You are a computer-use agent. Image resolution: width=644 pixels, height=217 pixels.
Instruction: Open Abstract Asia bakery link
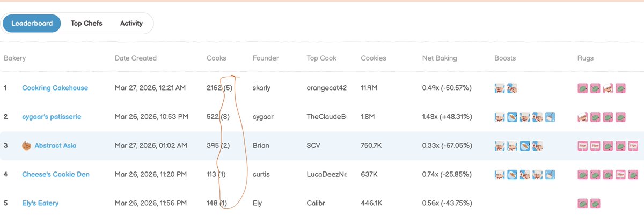[x=55, y=145]
